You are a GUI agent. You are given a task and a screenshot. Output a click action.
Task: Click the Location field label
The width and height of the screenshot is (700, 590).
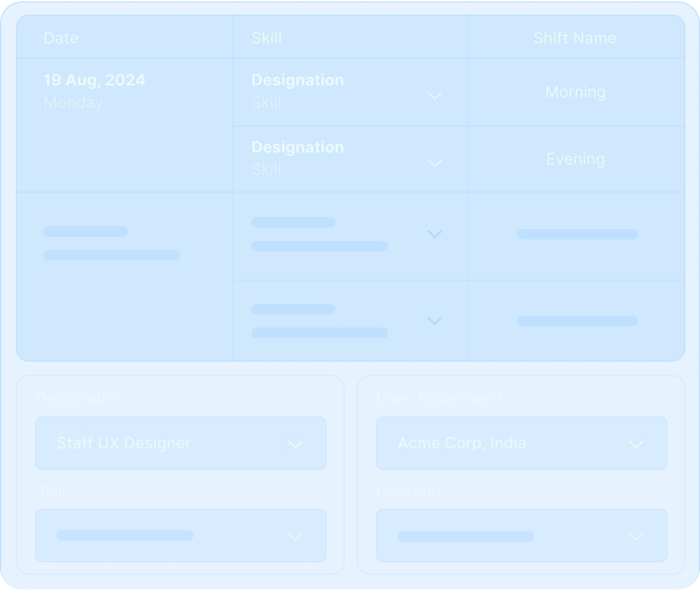pos(408,492)
